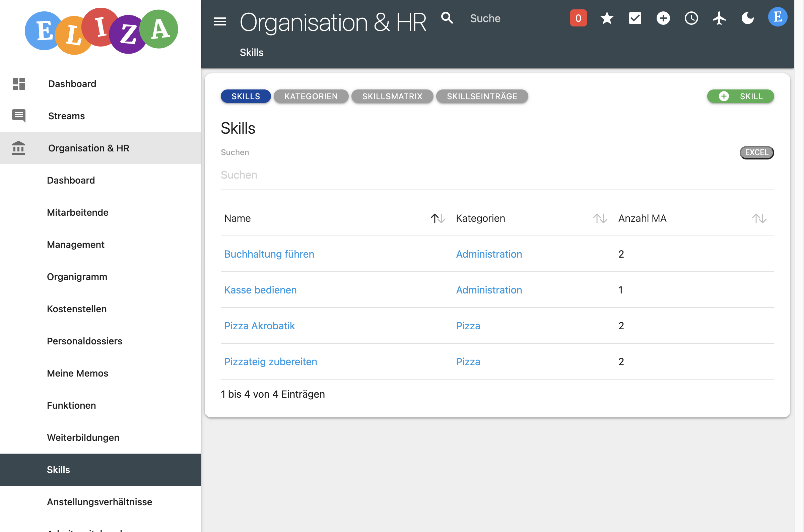Open Dashboard submenu under Organisation & HR
The height and width of the screenshot is (532, 804).
click(100, 180)
